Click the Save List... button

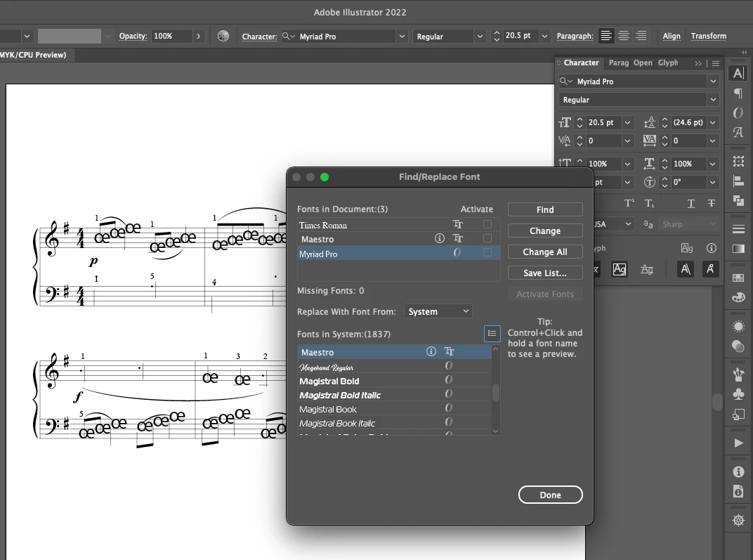[545, 273]
